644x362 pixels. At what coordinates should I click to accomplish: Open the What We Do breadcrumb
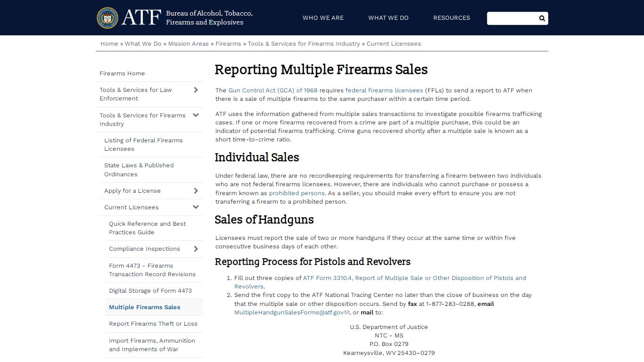pyautogui.click(x=143, y=43)
